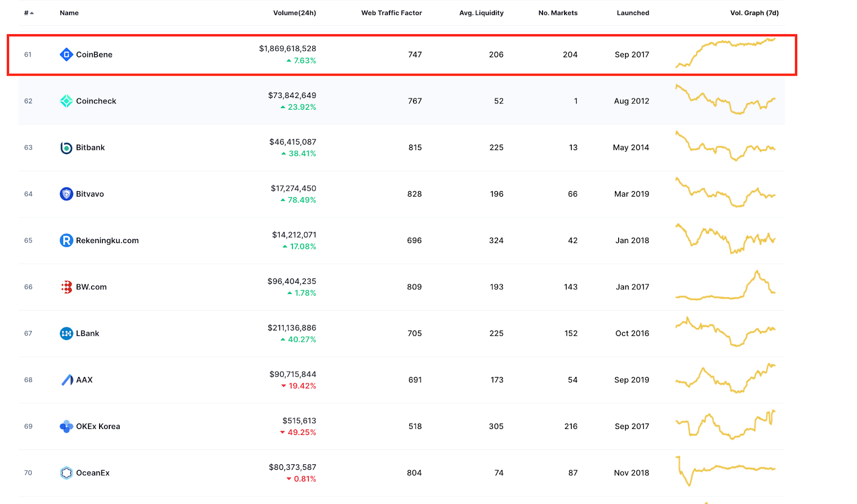The width and height of the screenshot is (857, 504).
Task: Go to the AAX exchange page
Action: (x=85, y=380)
